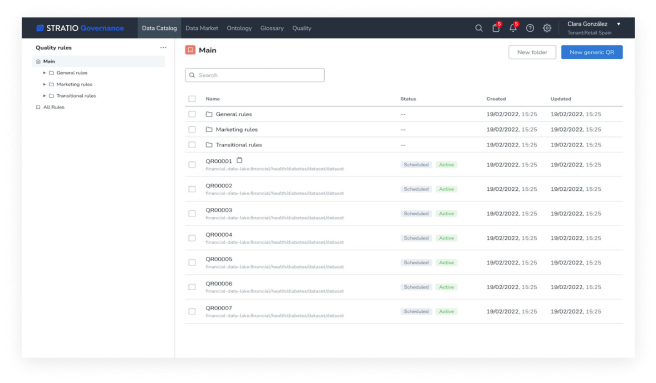This screenshot has height=383, width=656.
Task: Click the Active tag in QR00006 row
Action: coord(446,287)
